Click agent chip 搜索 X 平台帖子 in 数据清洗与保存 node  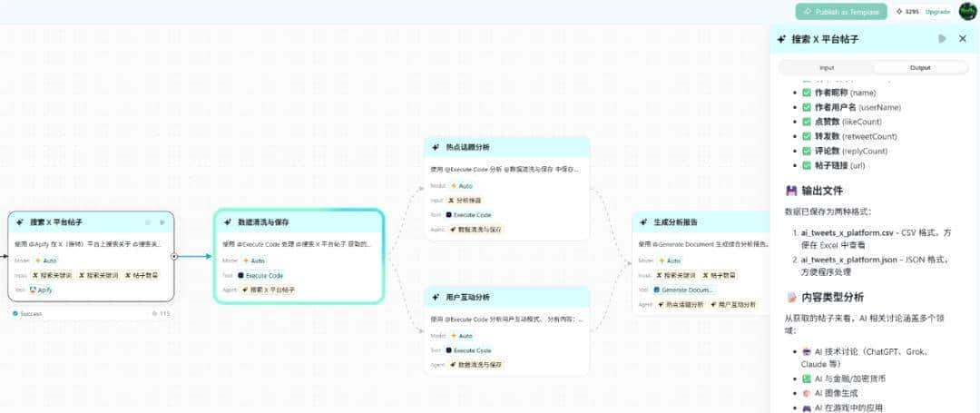pos(268,290)
